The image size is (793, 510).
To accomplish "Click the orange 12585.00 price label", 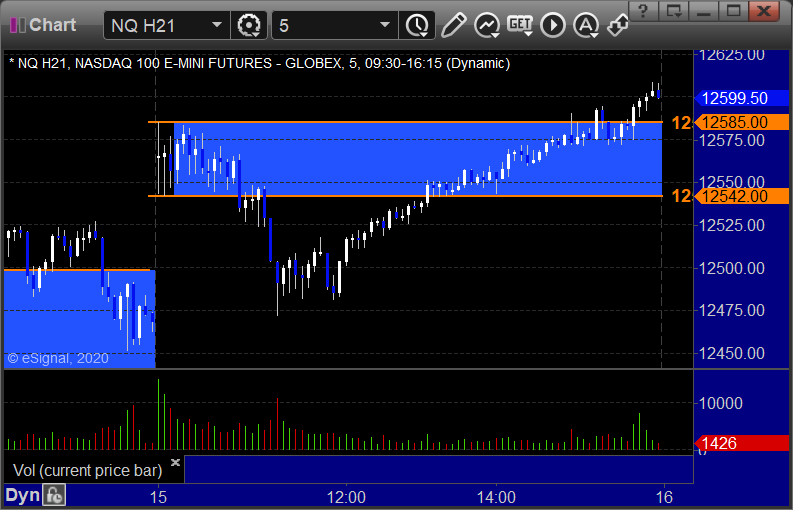I will coord(742,122).
